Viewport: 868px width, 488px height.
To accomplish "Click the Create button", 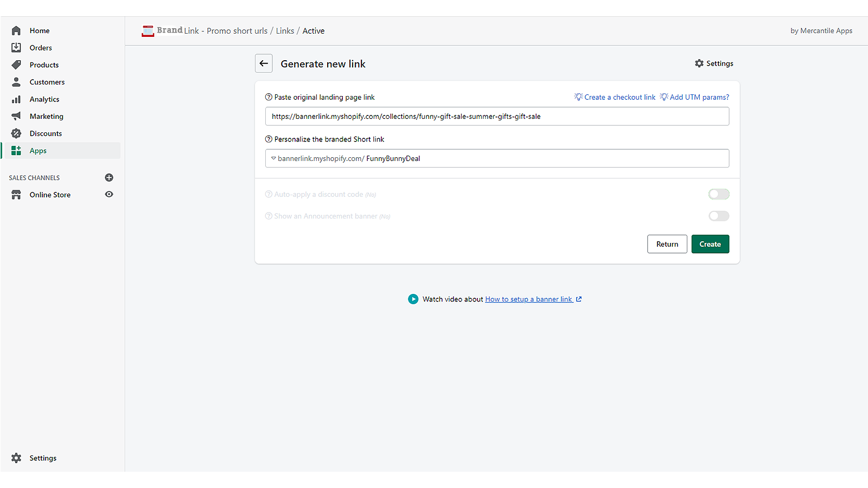I will (710, 244).
